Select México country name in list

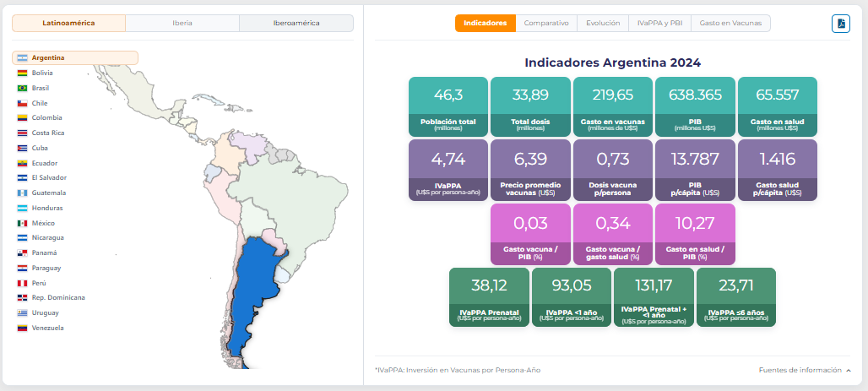[x=43, y=223]
